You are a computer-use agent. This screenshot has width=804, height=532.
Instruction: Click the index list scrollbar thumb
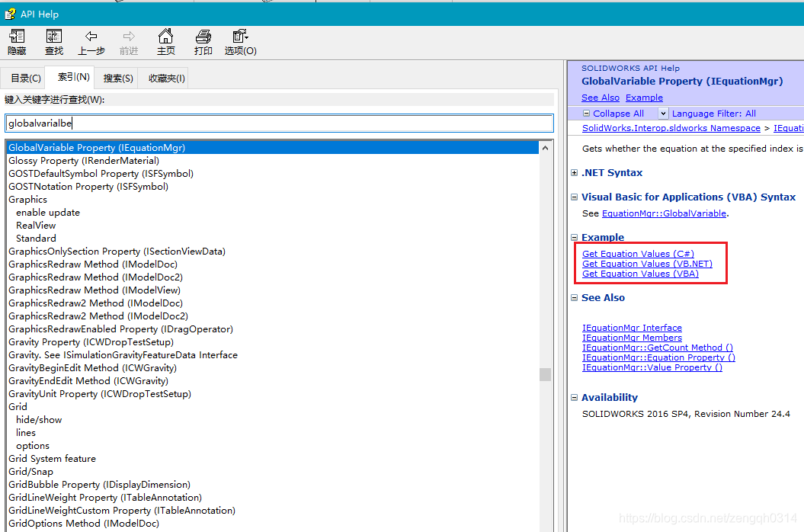545,374
